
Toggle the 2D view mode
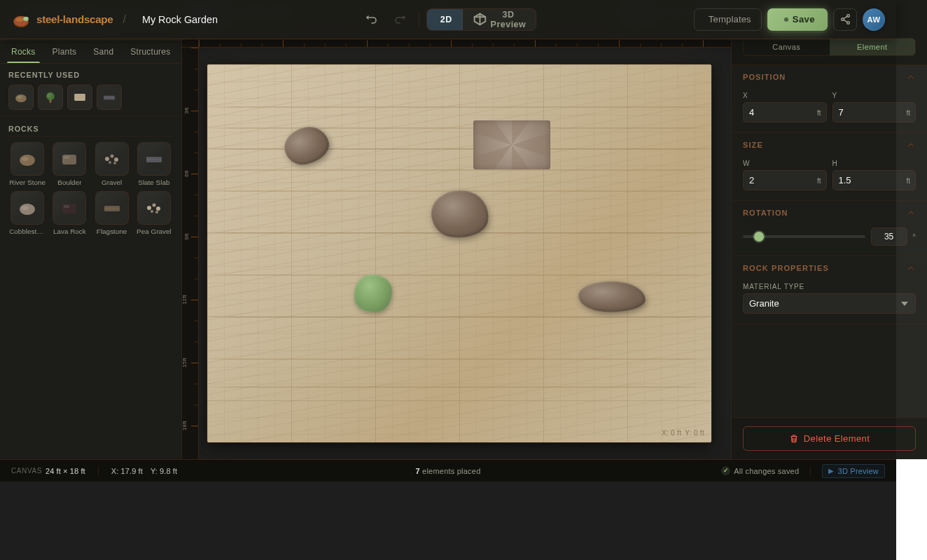click(445, 20)
